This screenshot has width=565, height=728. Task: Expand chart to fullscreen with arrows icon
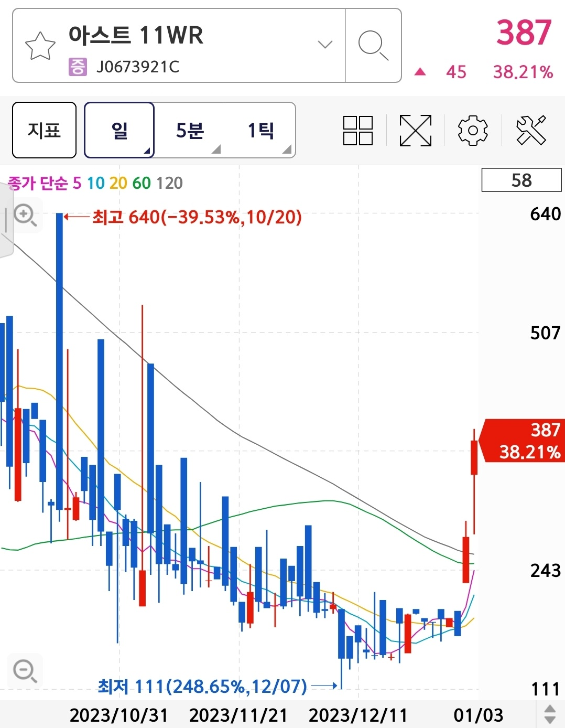click(416, 131)
